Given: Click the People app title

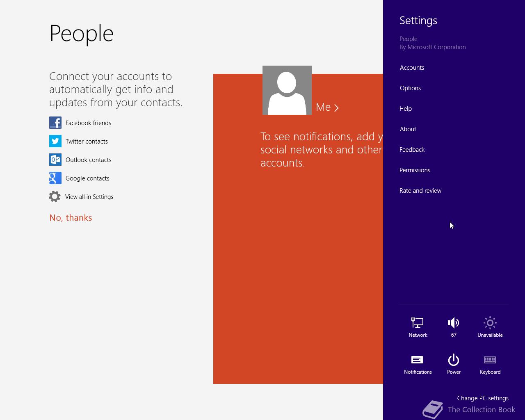Looking at the screenshot, I should click(81, 34).
